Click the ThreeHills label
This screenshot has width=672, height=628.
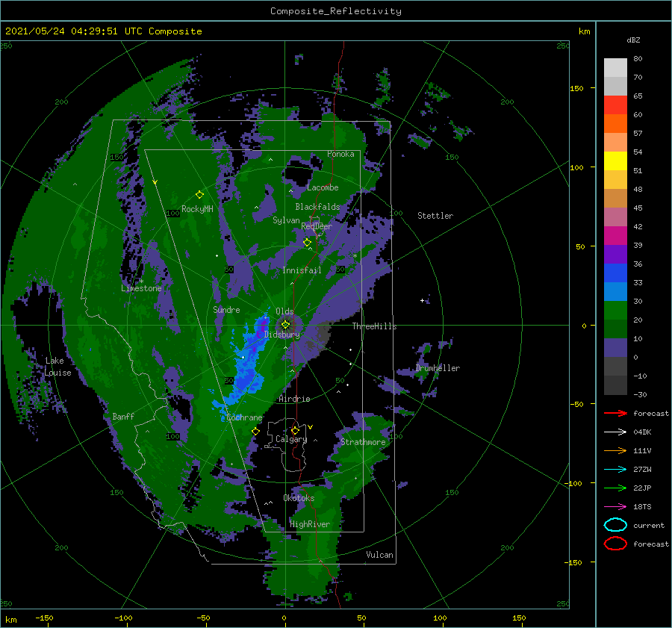pos(374,326)
